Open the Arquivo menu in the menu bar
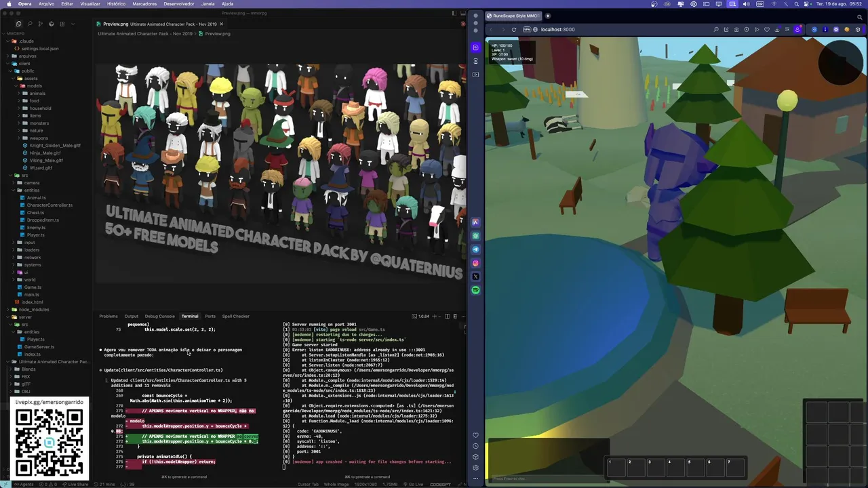 pyautogui.click(x=46, y=3)
